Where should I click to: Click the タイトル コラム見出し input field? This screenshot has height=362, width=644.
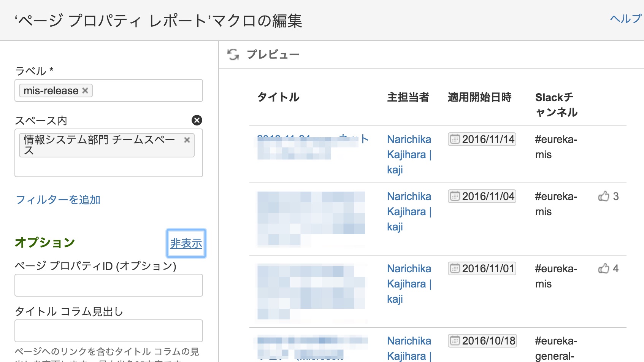(x=108, y=331)
